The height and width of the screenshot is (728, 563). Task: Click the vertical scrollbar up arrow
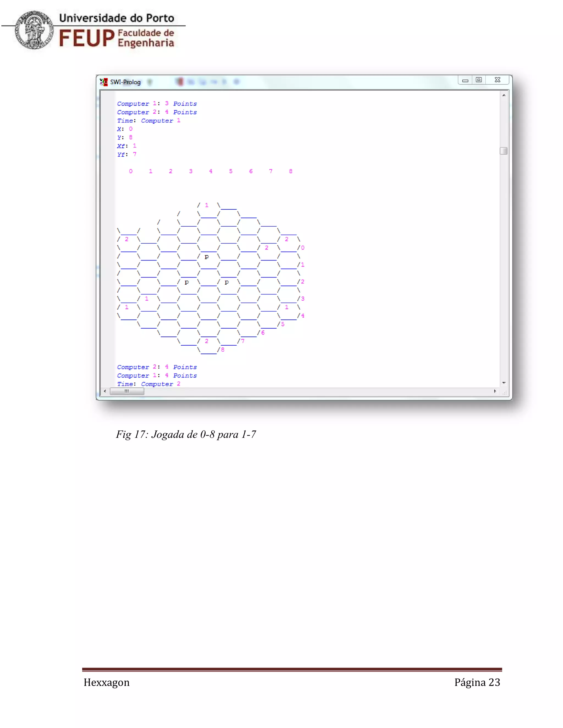[x=504, y=95]
